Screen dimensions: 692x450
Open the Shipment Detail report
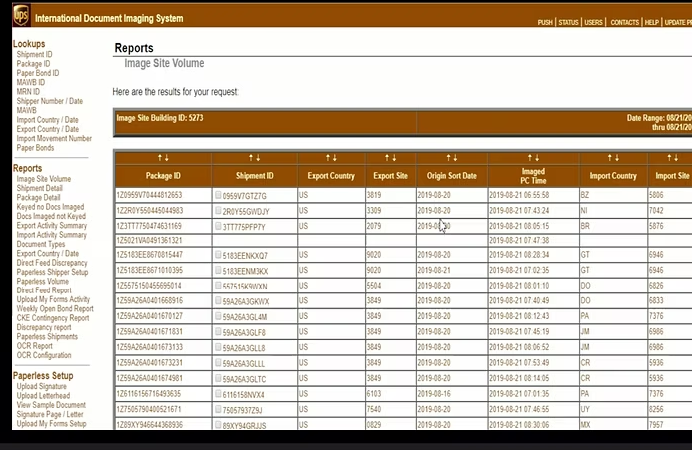[40, 188]
